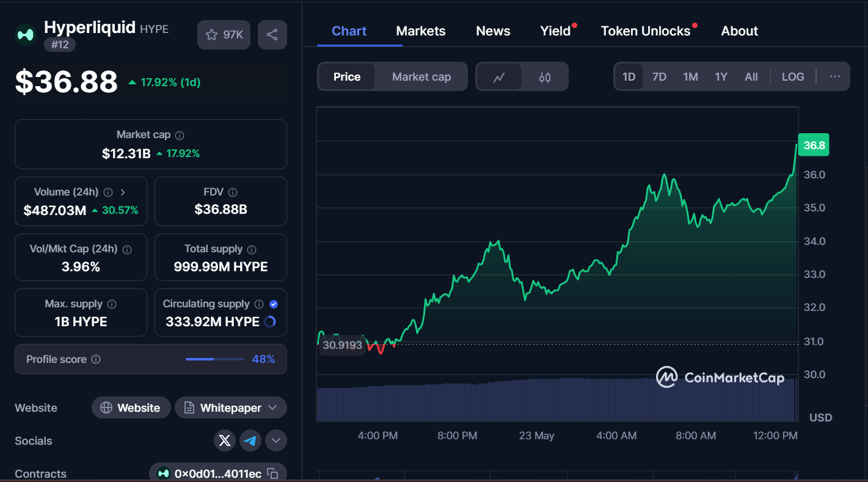Click the 3.96% Vol/Mkt Cap value
Viewport: 868px width, 482px height.
click(81, 266)
